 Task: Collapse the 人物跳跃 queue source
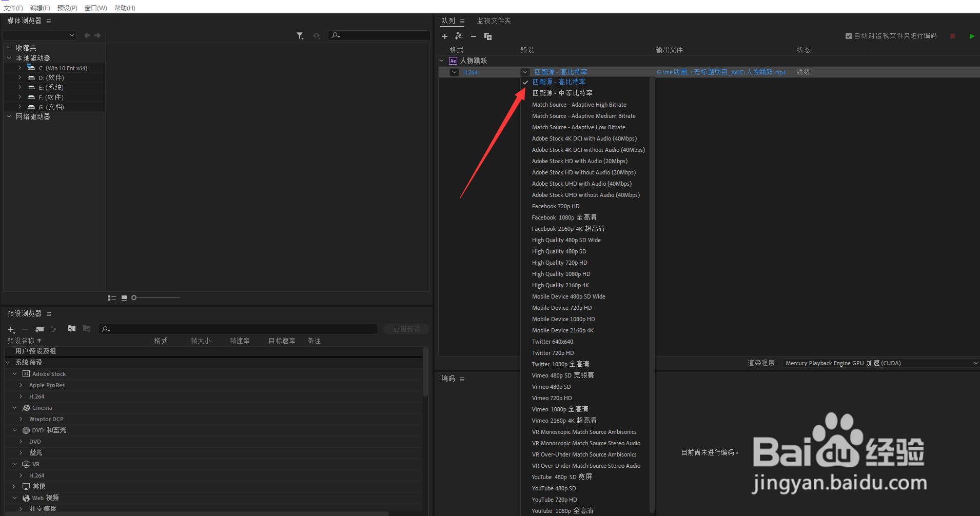click(x=442, y=61)
